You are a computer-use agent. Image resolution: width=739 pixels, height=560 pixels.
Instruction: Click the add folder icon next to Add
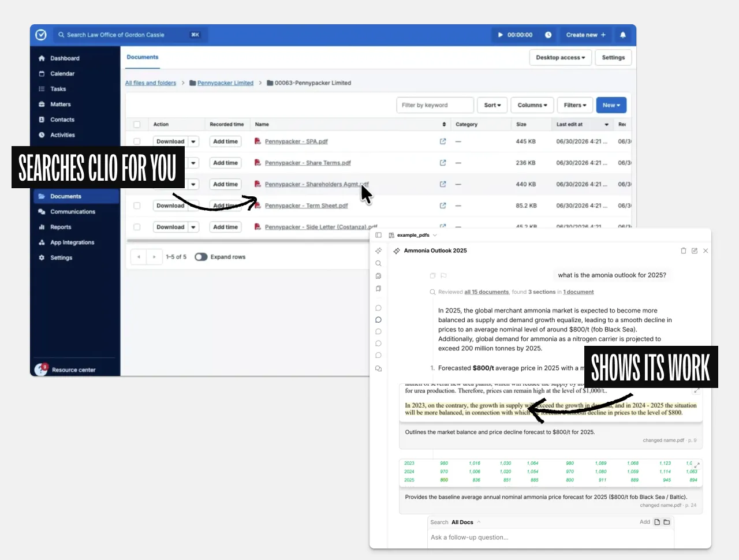point(667,522)
